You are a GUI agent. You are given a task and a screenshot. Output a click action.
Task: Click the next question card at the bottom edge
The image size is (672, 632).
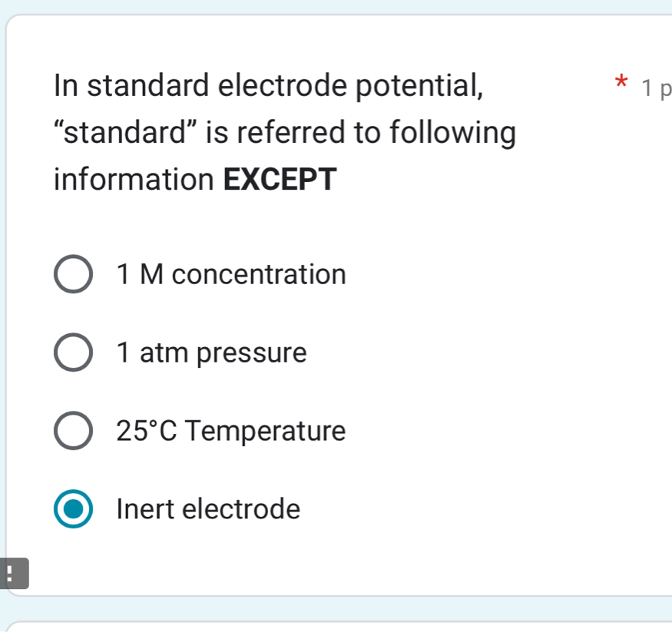pos(338,625)
